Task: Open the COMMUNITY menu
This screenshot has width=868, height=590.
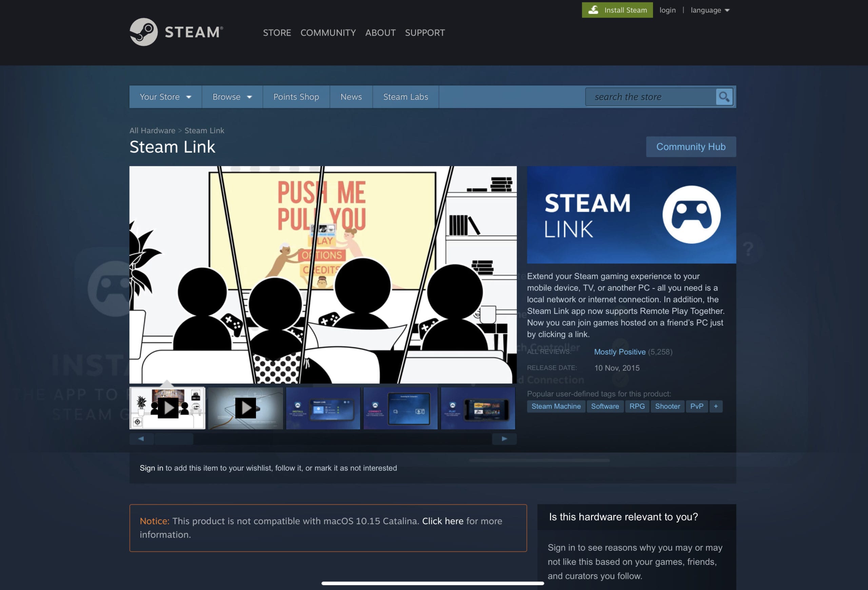Action: coord(328,33)
